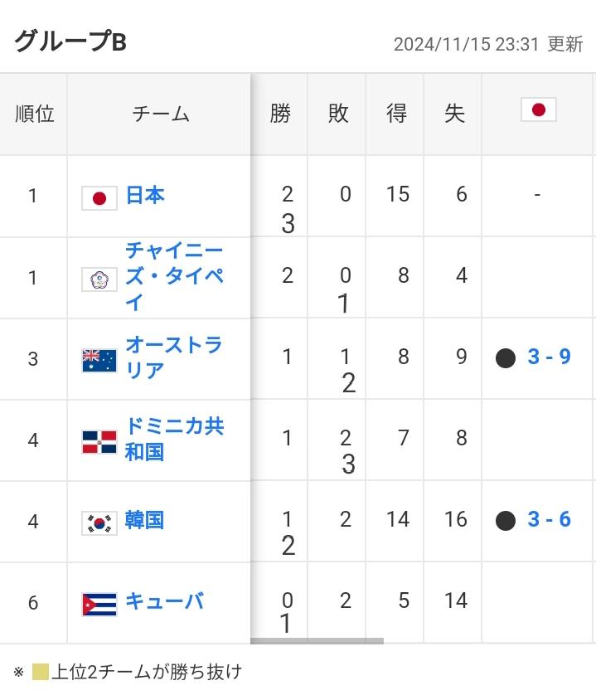Image resolution: width=596 pixels, height=700 pixels.
Task: Click the horizontal scrollbar under the table
Action: (317, 641)
